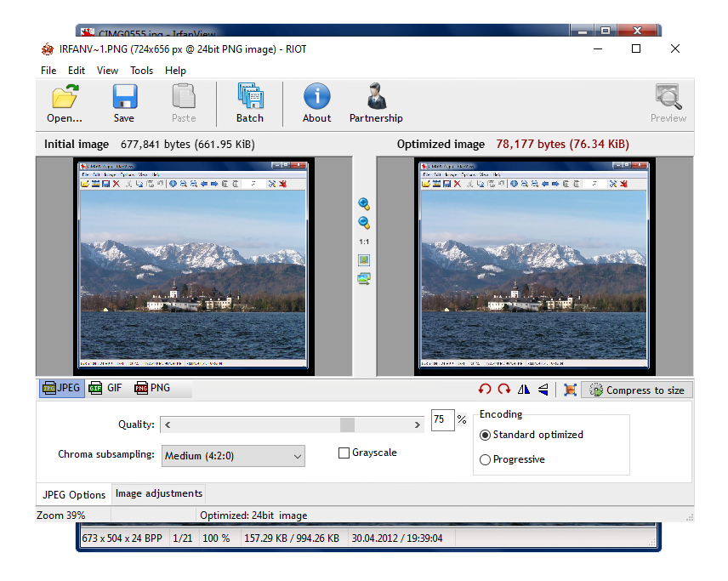The height and width of the screenshot is (581, 728).
Task: Minimize the background IrfanView window
Action: 583,31
